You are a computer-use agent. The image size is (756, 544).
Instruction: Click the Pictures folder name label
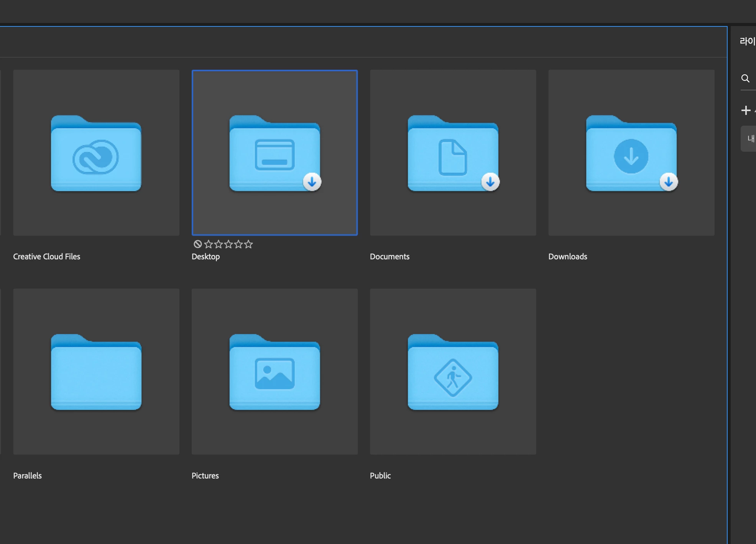point(205,476)
